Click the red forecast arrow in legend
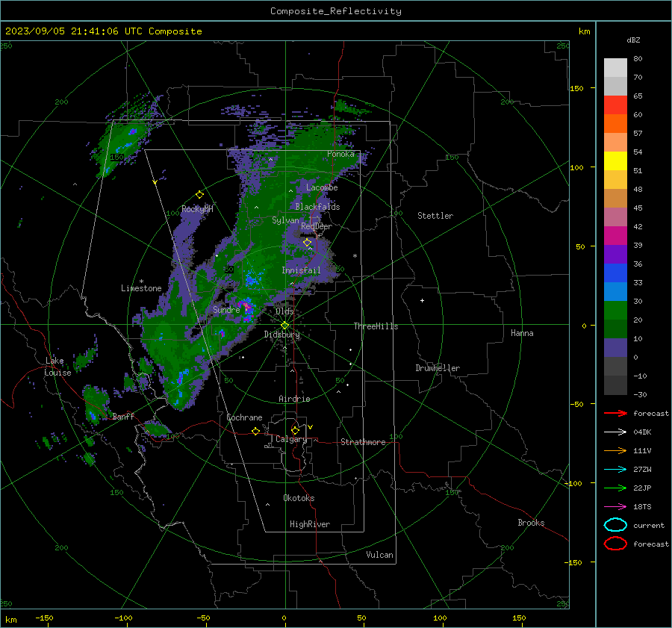 615,413
